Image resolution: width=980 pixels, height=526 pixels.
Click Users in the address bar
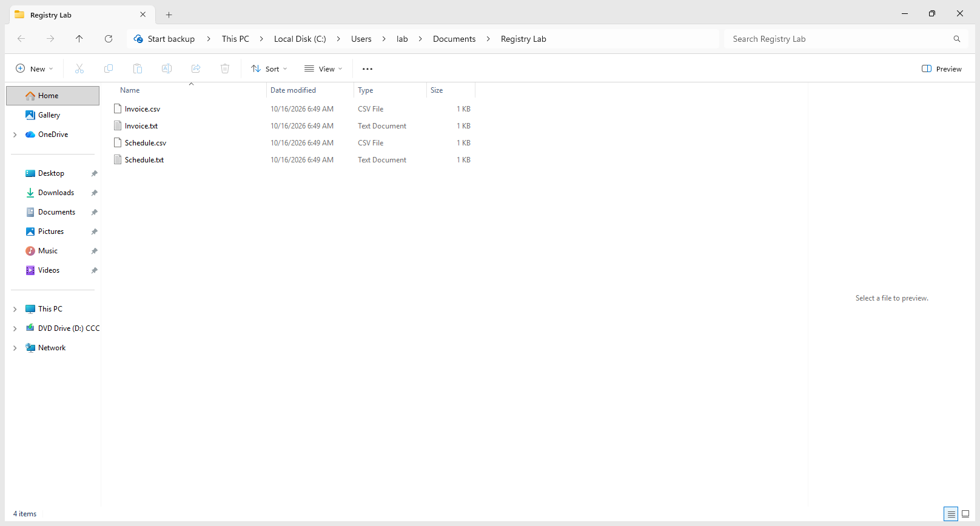click(361, 39)
